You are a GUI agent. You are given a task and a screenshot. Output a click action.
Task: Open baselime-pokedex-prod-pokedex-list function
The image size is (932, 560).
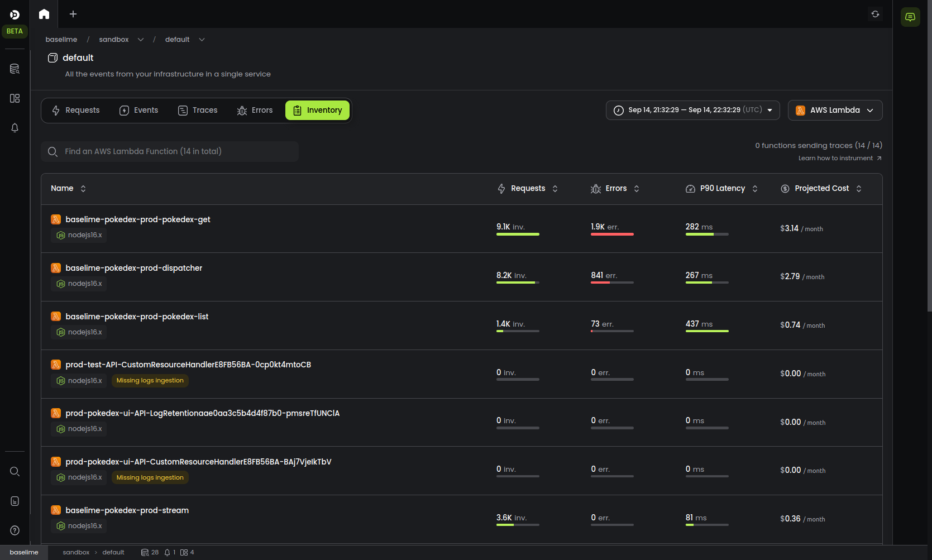coord(137,317)
